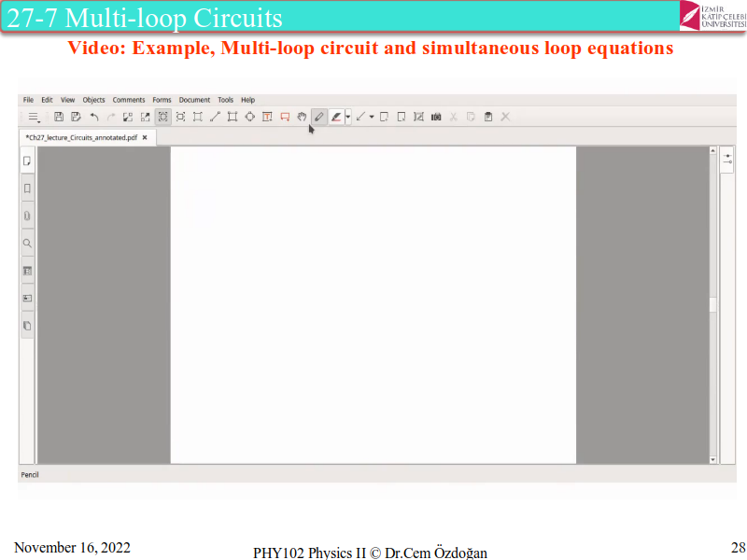Click the Undo arrow icon
Image resolution: width=747 pixels, height=560 pixels.
click(93, 117)
